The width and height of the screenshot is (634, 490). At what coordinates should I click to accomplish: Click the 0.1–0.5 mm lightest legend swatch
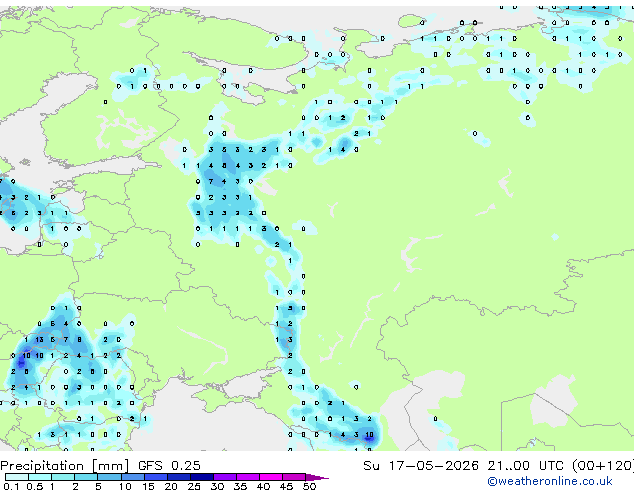click(x=17, y=477)
